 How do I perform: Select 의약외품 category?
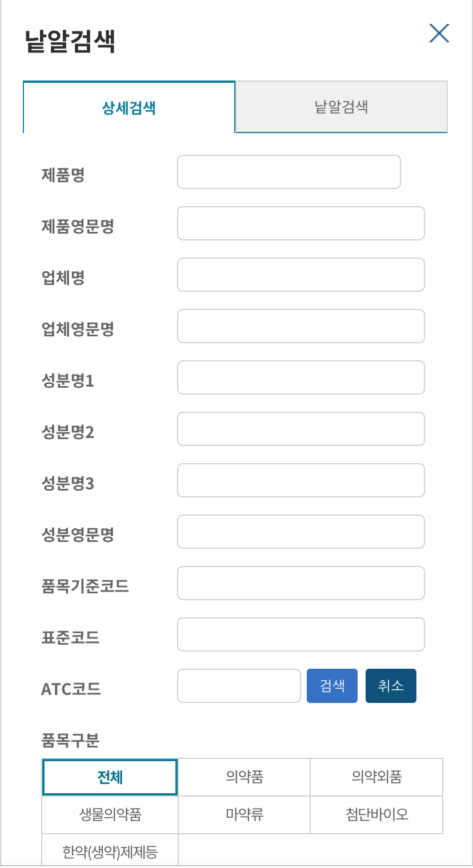click(376, 777)
